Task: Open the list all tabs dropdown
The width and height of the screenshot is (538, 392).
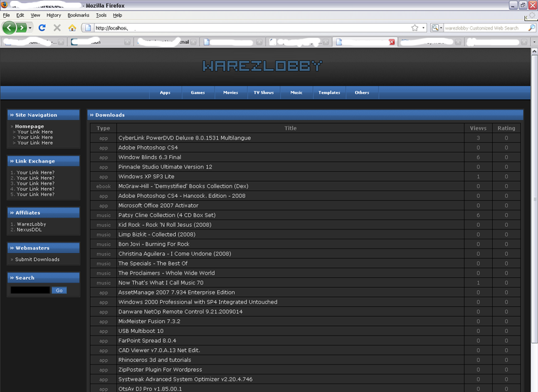Action: [x=534, y=42]
